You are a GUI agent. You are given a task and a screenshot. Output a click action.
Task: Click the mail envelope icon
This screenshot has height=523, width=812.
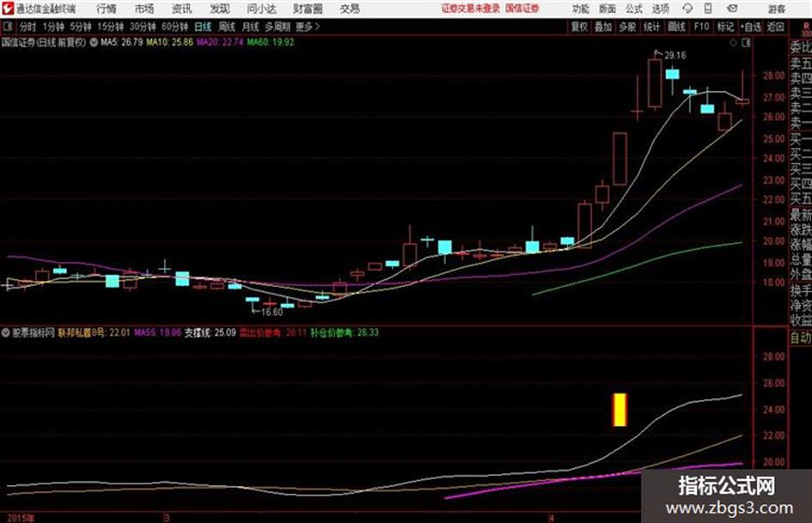732,9
